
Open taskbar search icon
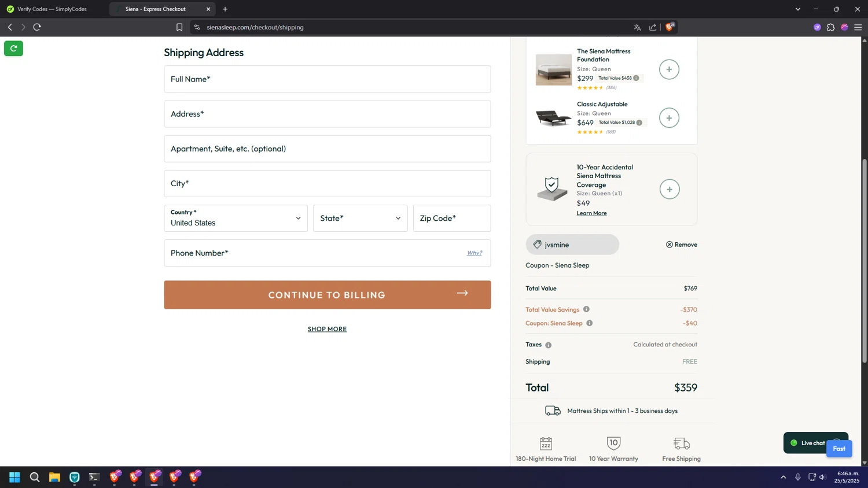click(x=35, y=477)
